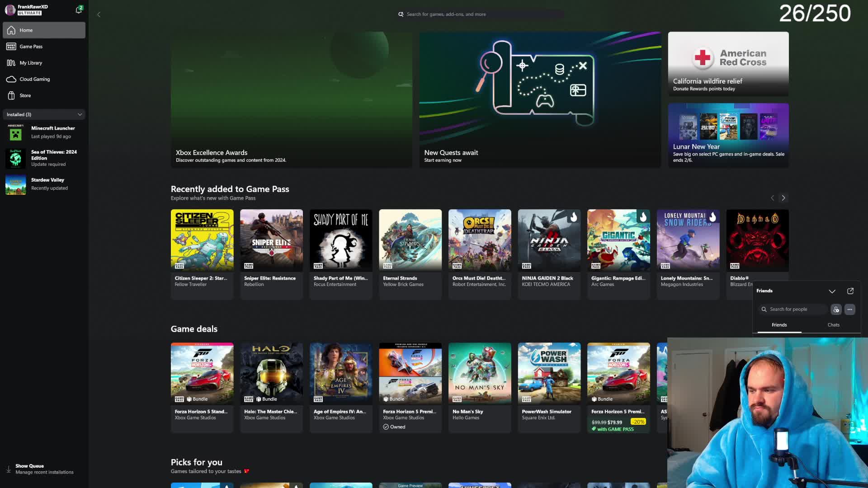Open No Man's Sky deal
The width and height of the screenshot is (868, 488).
coord(480,388)
